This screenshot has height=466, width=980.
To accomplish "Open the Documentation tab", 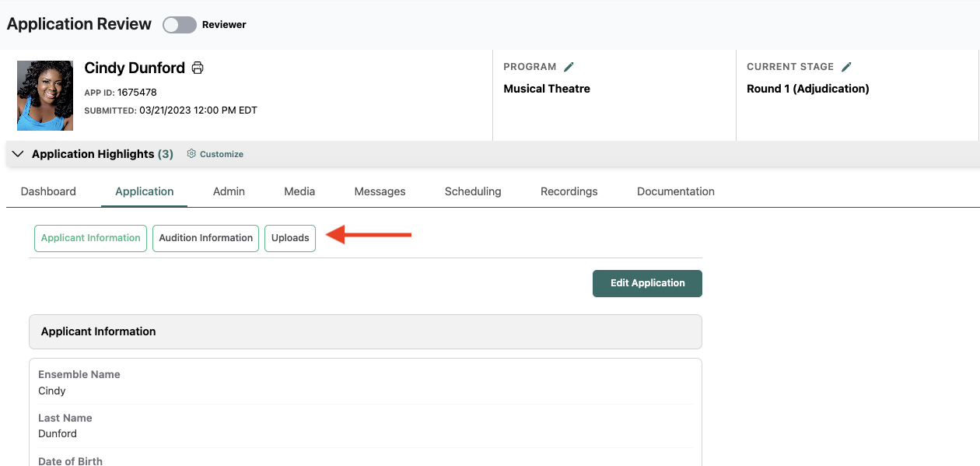I will point(676,191).
